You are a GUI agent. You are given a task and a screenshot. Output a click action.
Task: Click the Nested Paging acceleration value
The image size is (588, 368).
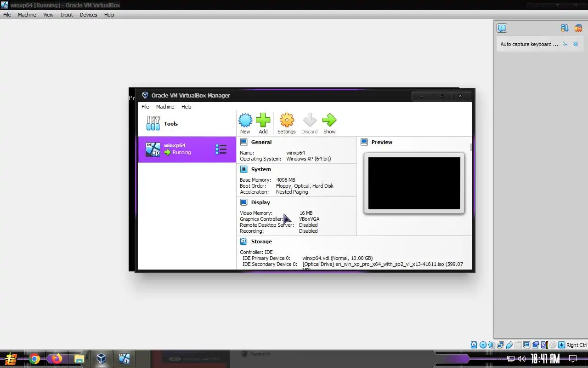(292, 192)
